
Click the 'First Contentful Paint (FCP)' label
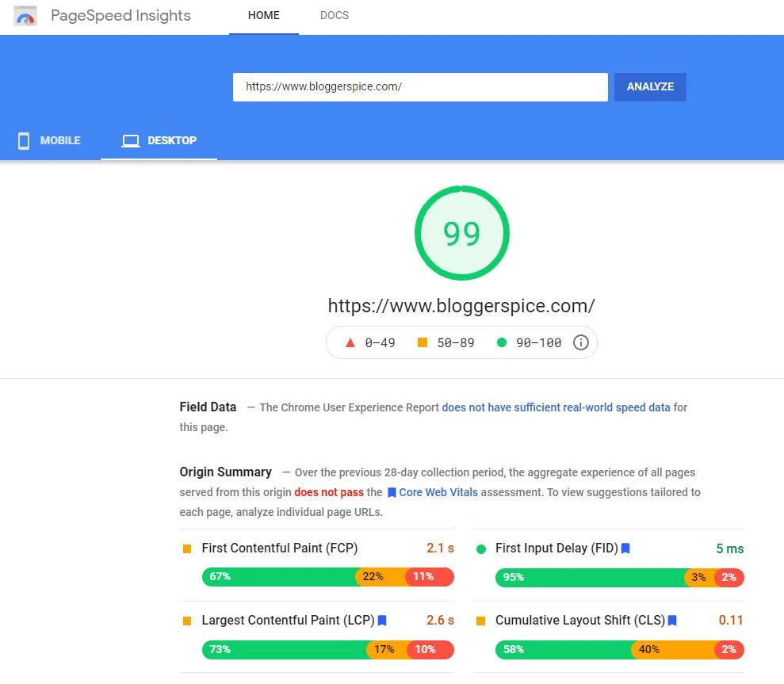280,548
